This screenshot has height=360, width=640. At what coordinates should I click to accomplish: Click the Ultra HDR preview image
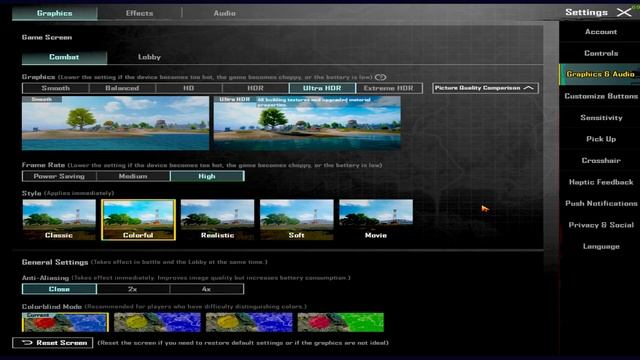(307, 123)
